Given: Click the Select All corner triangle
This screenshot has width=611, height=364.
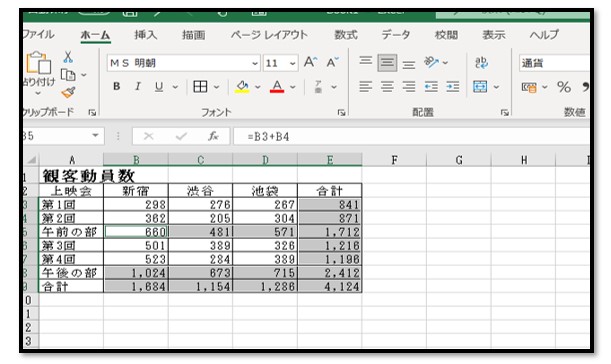Looking at the screenshot, I should [x=32, y=159].
